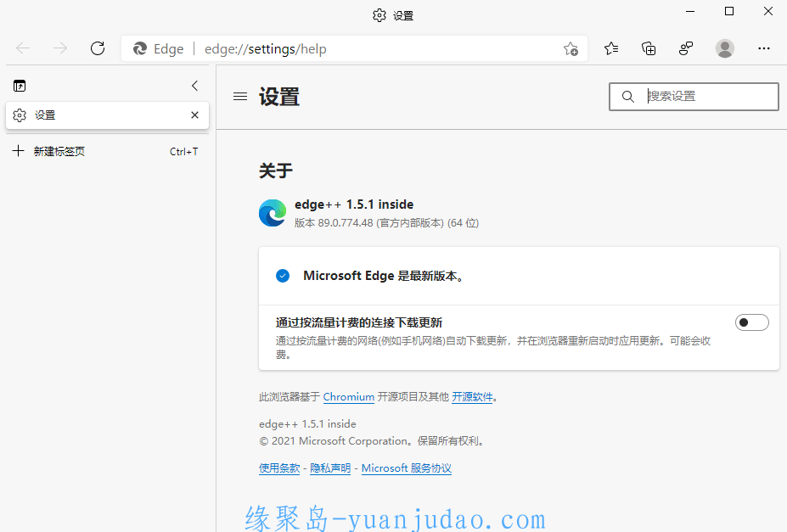The height and width of the screenshot is (532, 787).
Task: Open a new tab with 新建标签页
Action: pyautogui.click(x=107, y=151)
